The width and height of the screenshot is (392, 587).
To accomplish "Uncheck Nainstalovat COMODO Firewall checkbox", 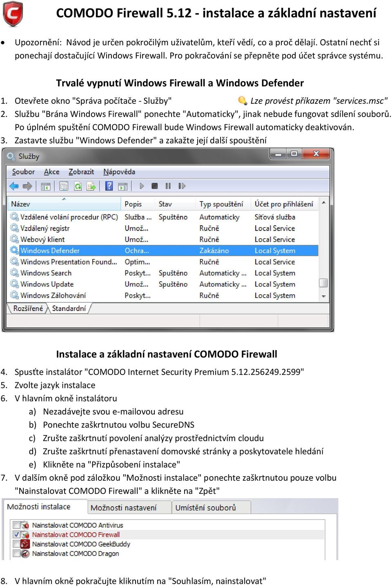I will [17, 534].
